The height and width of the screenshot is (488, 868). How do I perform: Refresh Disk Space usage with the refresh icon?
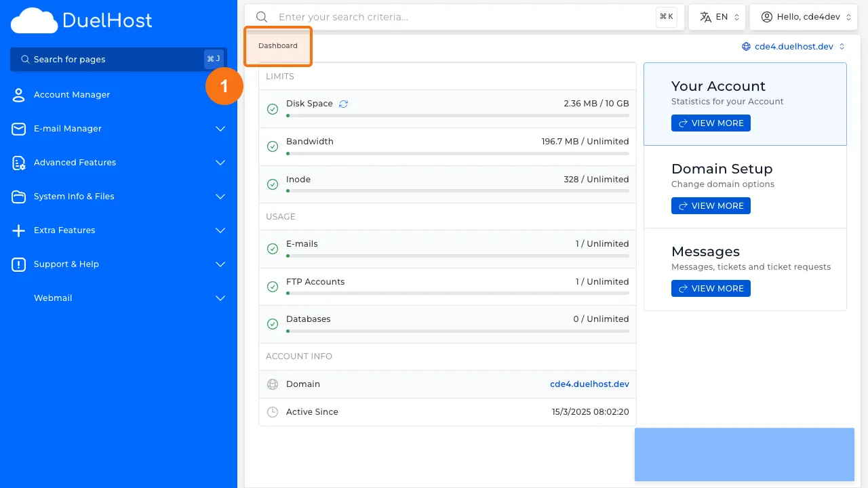(x=343, y=103)
